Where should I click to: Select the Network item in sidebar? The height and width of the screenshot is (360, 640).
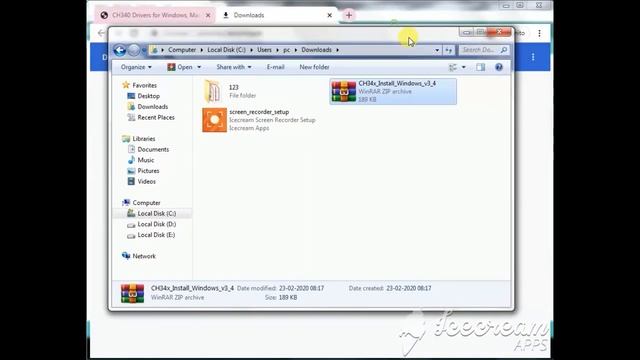(x=144, y=256)
